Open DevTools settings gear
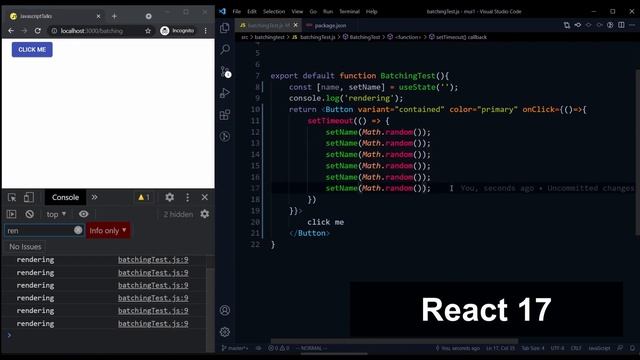Image resolution: width=640 pixels, height=360 pixels. tap(169, 198)
